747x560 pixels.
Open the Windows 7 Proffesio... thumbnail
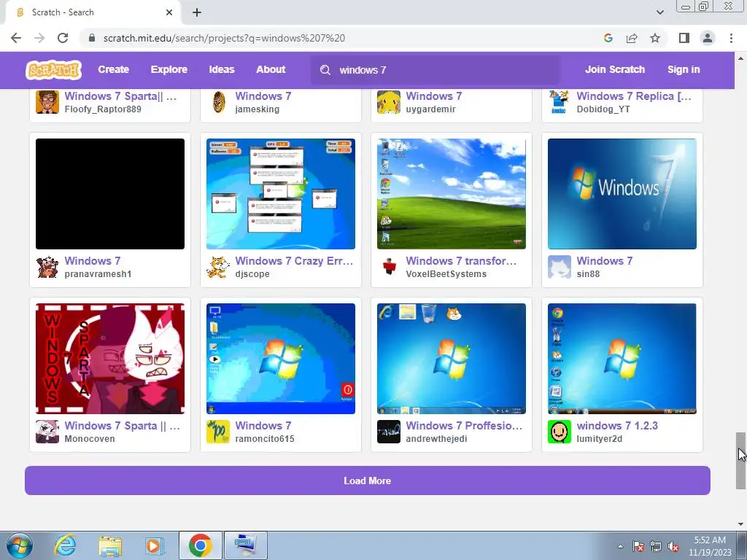pyautogui.click(x=451, y=359)
